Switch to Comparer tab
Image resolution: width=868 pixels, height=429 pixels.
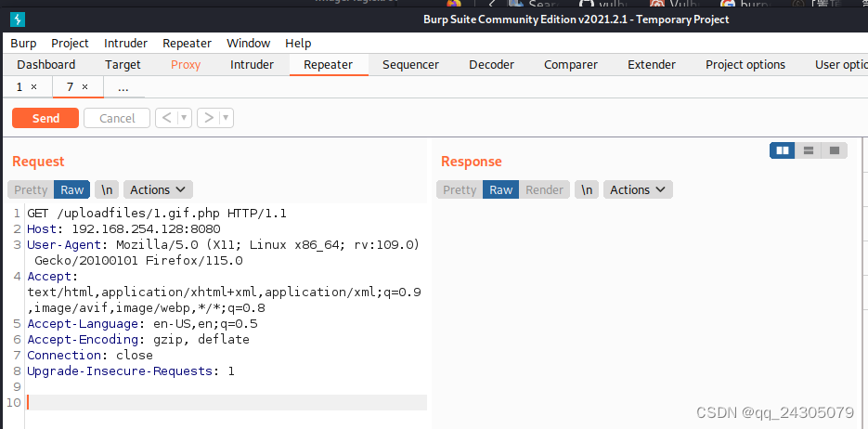tap(571, 65)
